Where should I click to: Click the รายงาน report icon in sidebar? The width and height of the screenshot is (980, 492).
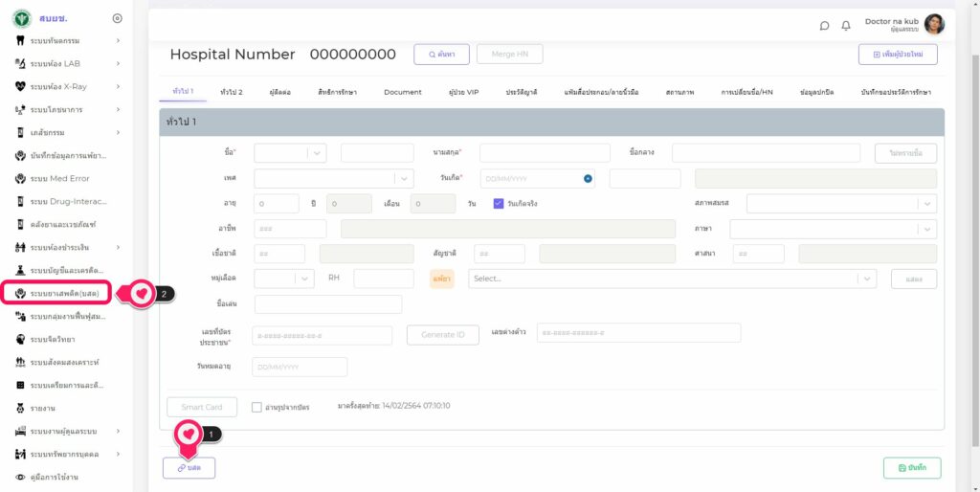point(20,408)
